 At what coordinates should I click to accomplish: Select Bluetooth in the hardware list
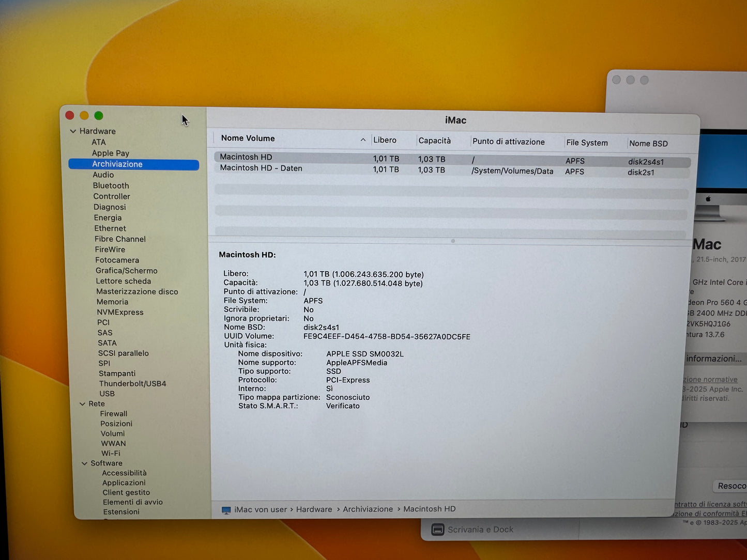(111, 185)
